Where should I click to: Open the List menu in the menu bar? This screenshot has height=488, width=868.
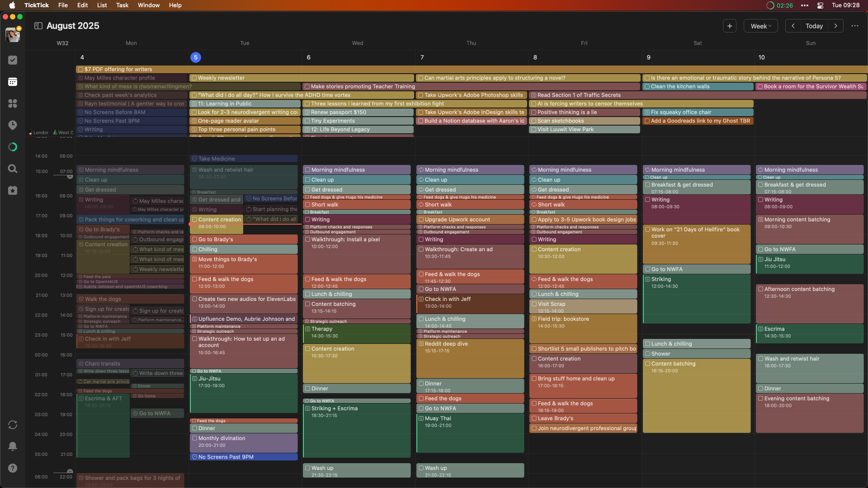pyautogui.click(x=102, y=5)
